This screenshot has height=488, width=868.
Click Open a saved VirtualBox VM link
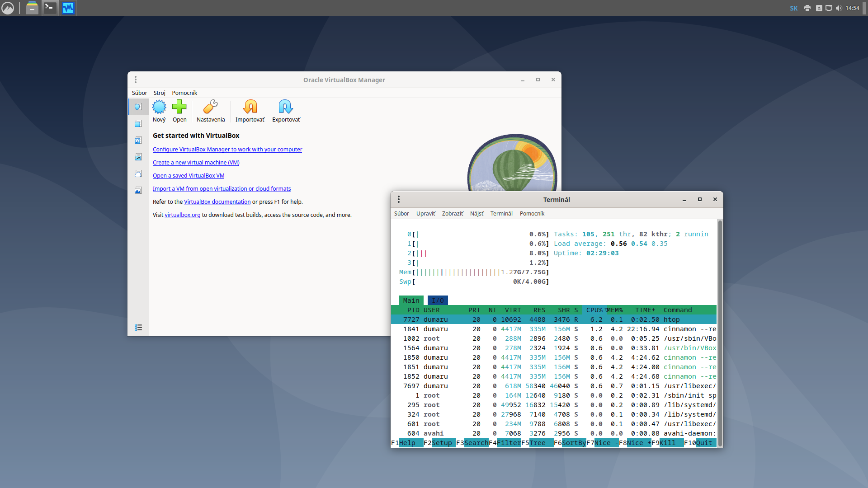coord(189,176)
